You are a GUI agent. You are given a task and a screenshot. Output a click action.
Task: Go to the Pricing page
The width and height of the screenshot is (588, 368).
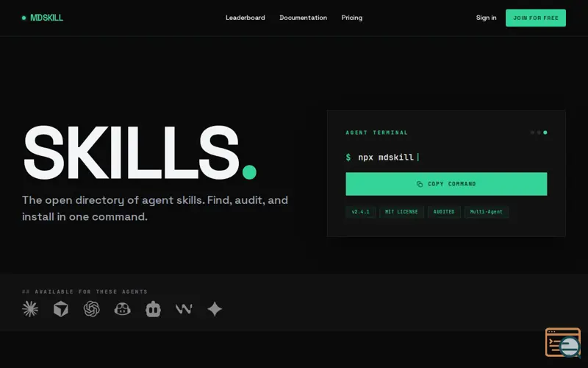352,18
